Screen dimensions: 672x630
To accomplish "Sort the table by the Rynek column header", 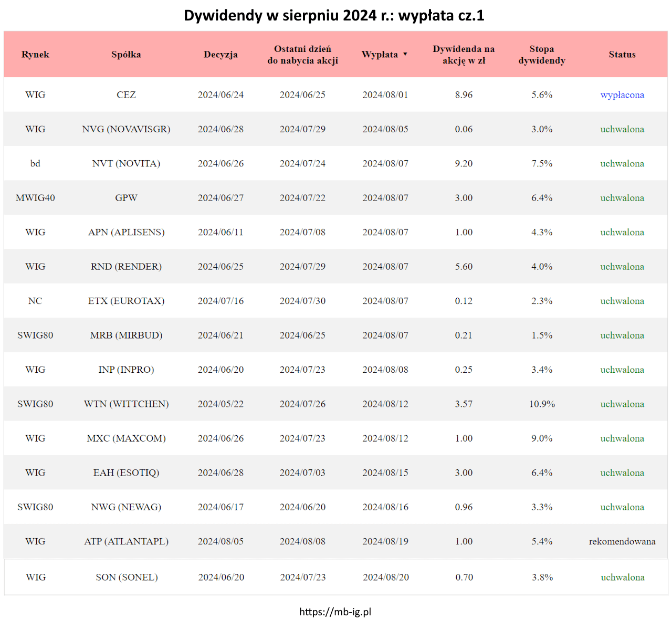I will click(x=35, y=55).
